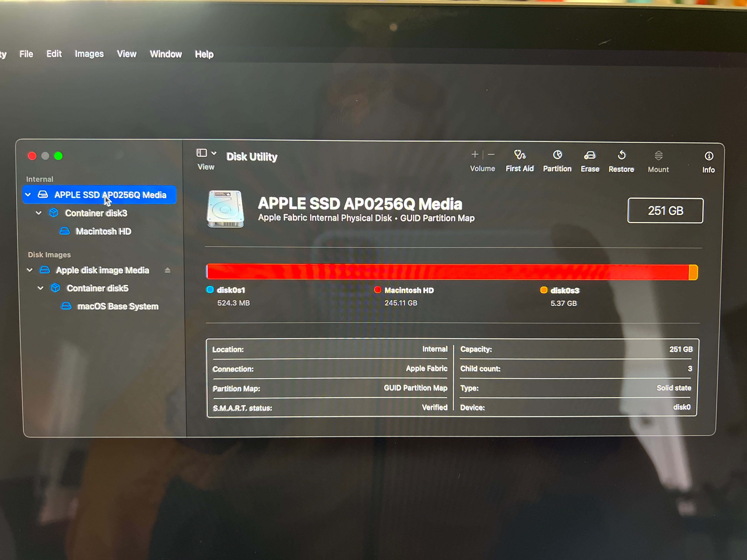The image size is (747, 560).
Task: Run First Aid on the disk
Action: 519,156
